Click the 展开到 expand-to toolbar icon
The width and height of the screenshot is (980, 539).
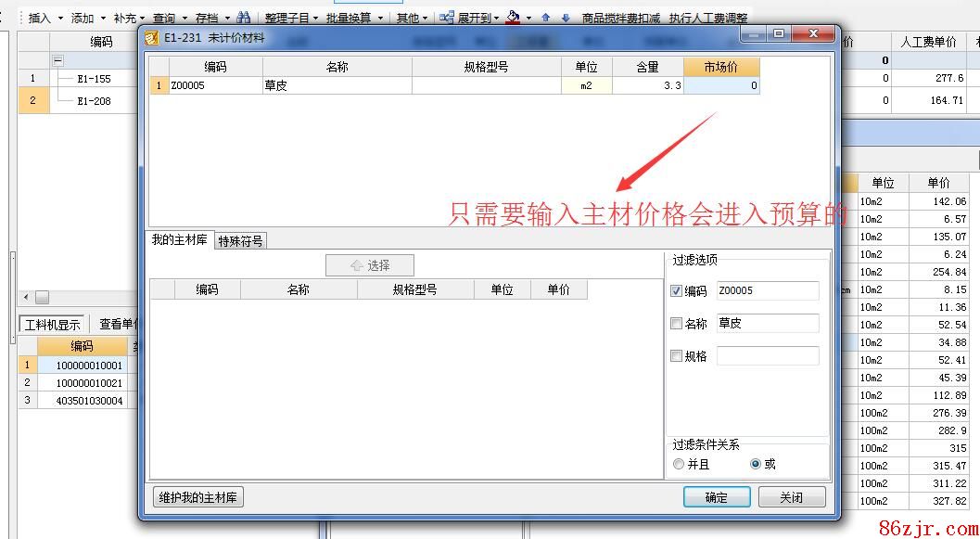[x=447, y=18]
